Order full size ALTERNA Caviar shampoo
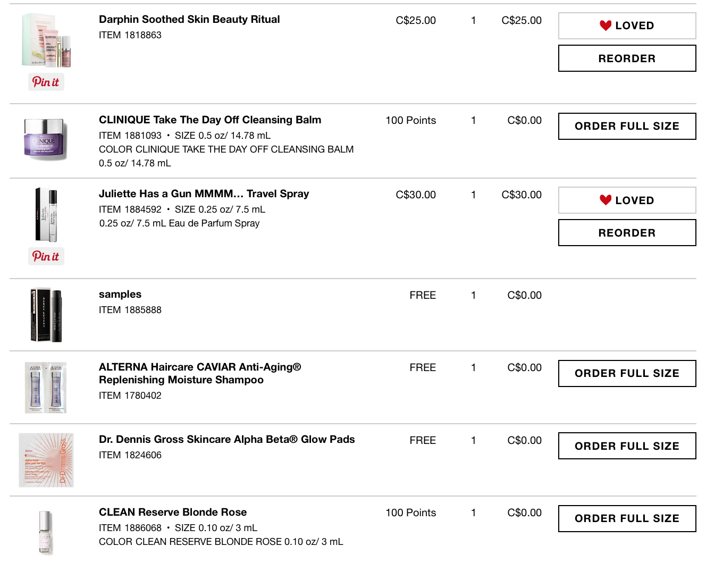 point(627,373)
